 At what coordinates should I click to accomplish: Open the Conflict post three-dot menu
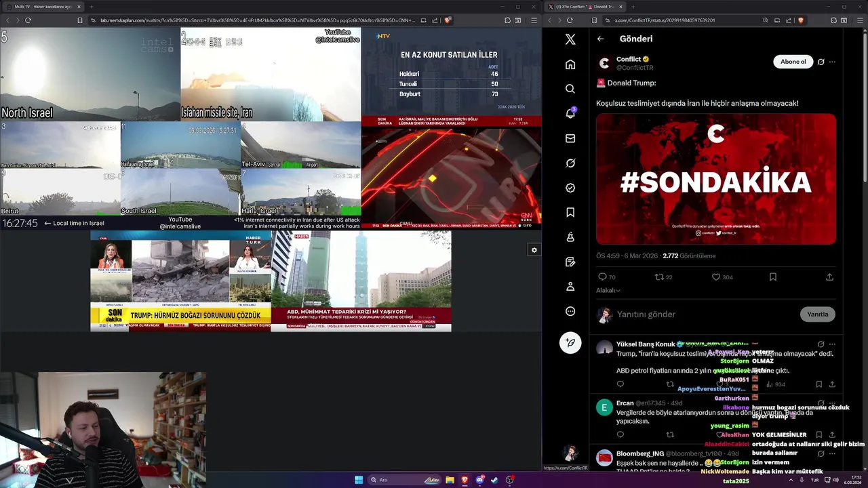[x=832, y=62]
